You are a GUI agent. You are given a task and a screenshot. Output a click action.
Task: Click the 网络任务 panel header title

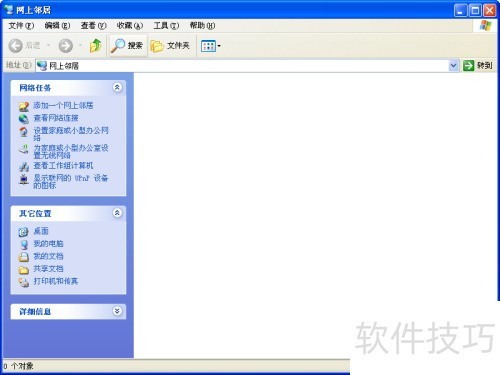[35, 88]
